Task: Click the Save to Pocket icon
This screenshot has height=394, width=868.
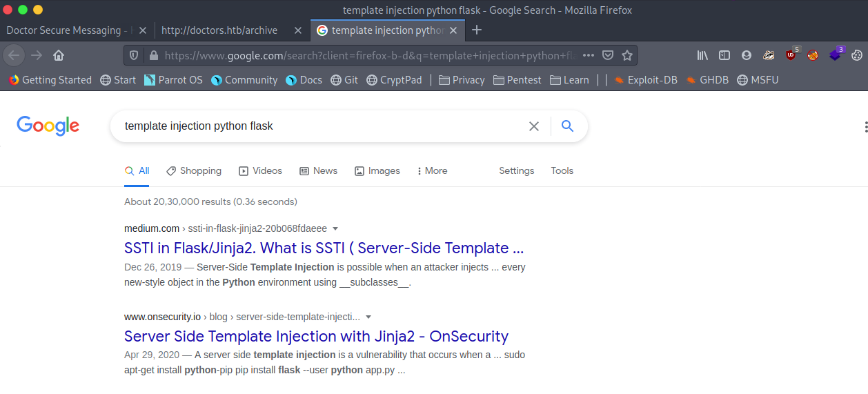Action: (607, 55)
